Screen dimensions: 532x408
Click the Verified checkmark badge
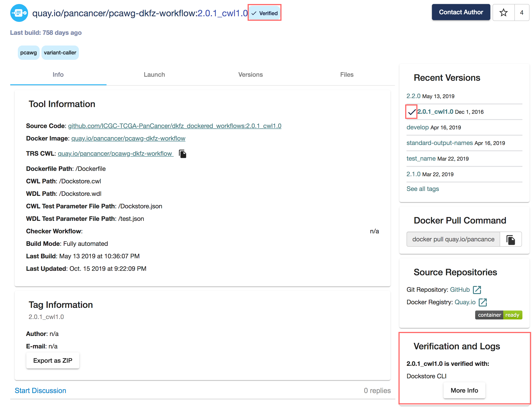click(264, 13)
